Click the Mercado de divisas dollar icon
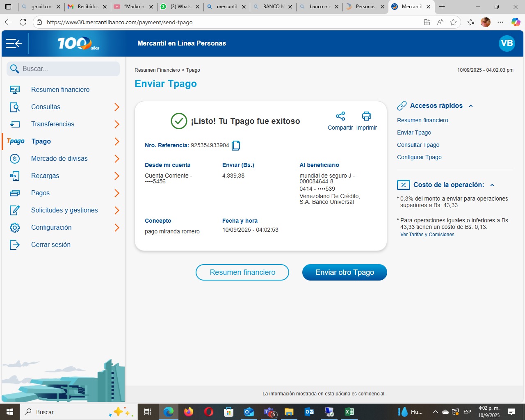The width and height of the screenshot is (525, 420). pyautogui.click(x=15, y=159)
